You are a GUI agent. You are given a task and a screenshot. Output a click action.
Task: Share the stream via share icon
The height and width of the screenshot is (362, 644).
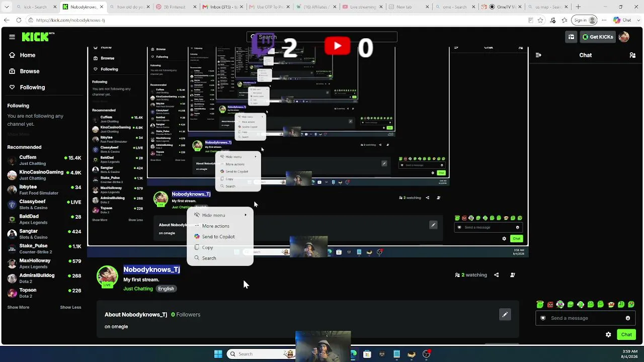[497, 275]
